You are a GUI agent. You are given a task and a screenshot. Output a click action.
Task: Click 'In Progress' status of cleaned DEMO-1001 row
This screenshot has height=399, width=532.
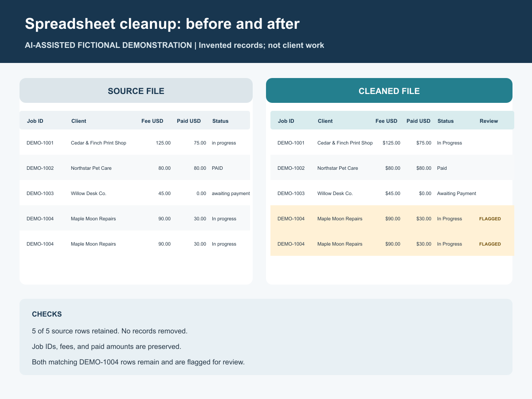tap(450, 143)
